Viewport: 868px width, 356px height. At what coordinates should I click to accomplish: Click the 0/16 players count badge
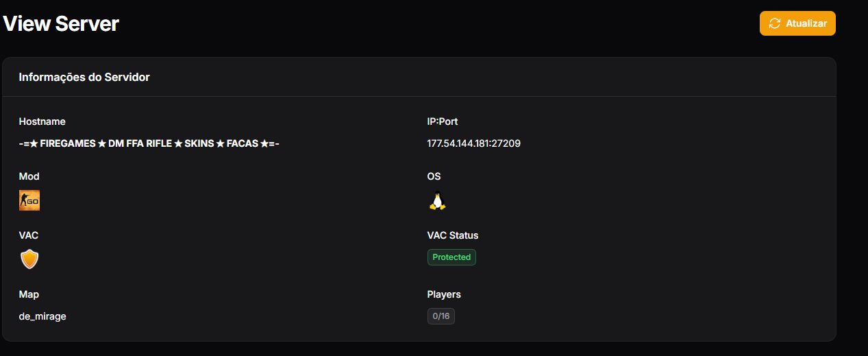pyautogui.click(x=441, y=316)
